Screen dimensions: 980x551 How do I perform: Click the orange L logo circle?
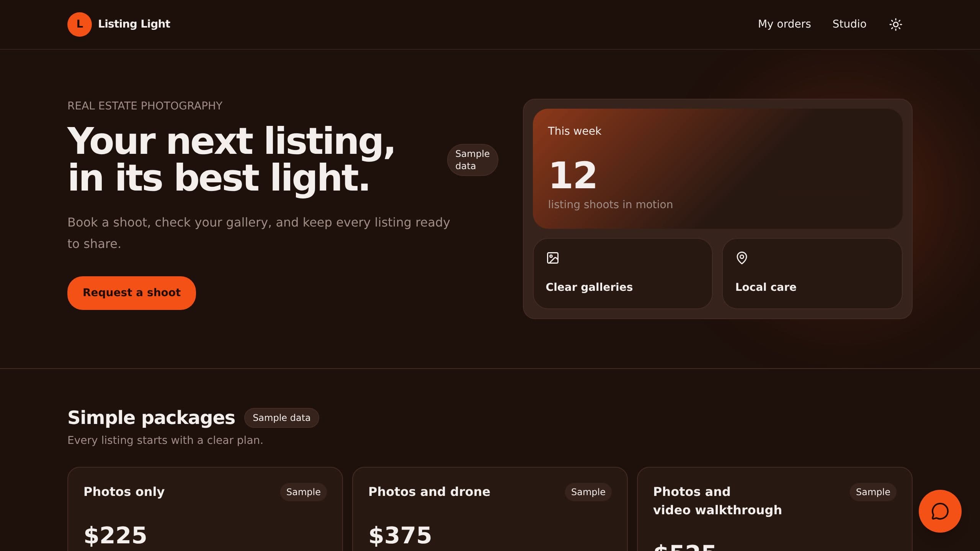point(79,24)
